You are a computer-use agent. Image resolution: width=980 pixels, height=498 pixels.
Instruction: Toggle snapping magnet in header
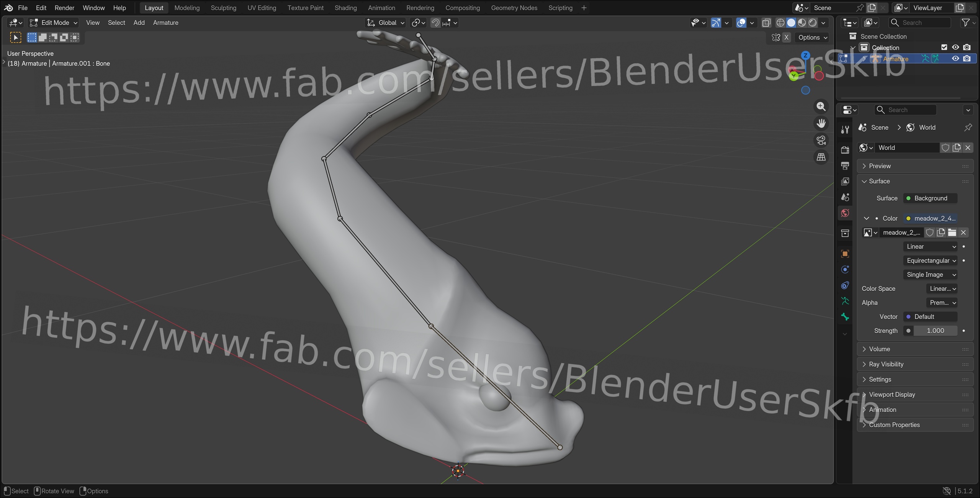point(435,23)
